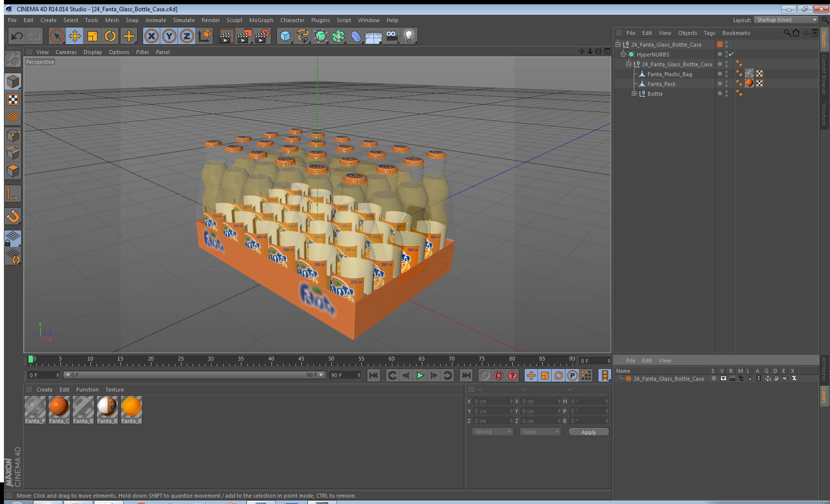Image resolution: width=830 pixels, height=504 pixels.
Task: Go to end of animation
Action: 466,375
